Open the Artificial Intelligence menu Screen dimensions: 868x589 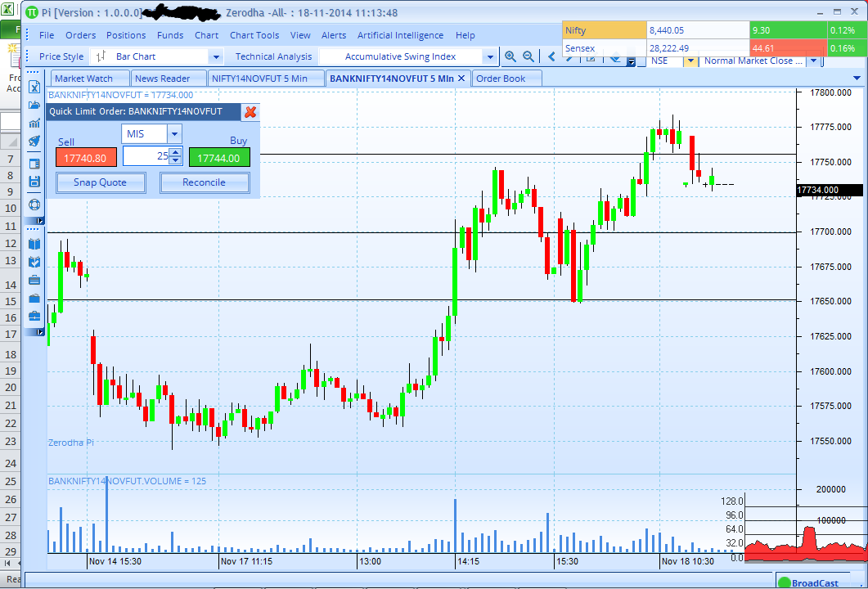(400, 35)
